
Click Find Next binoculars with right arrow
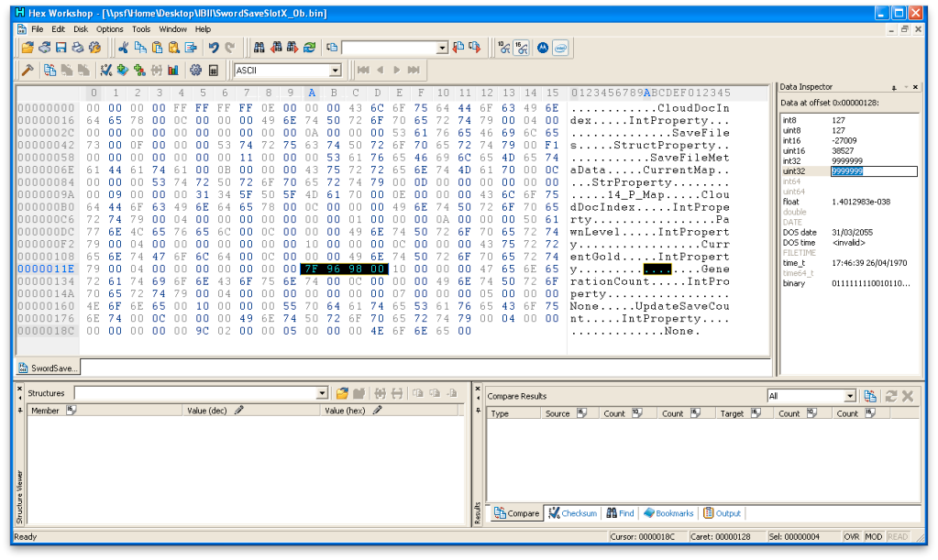pyautogui.click(x=292, y=48)
